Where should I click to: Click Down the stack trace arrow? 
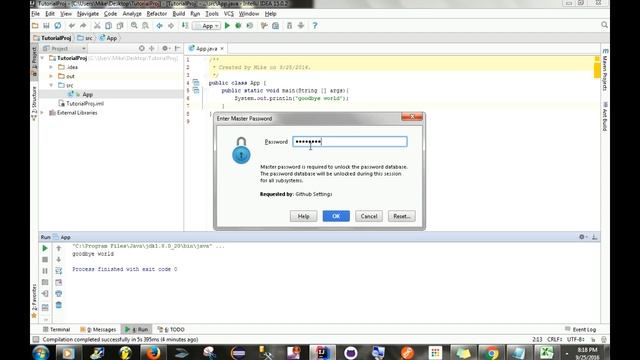[59, 260]
